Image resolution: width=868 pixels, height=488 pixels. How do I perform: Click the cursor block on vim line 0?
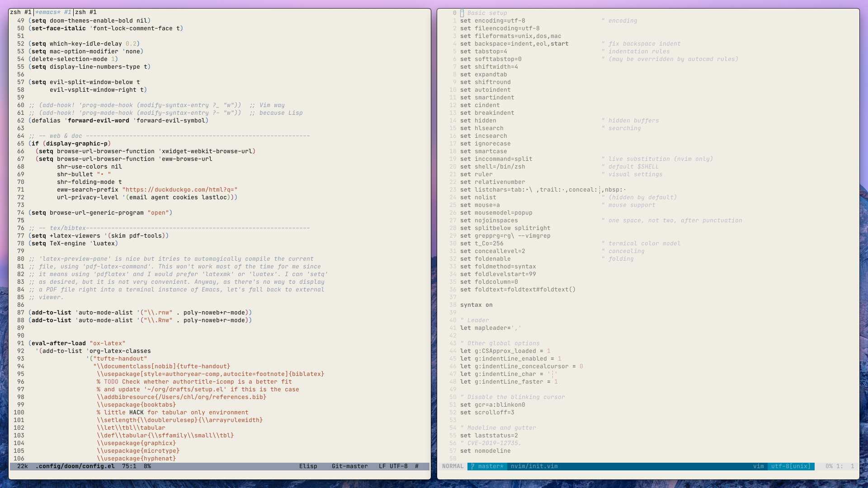(462, 13)
